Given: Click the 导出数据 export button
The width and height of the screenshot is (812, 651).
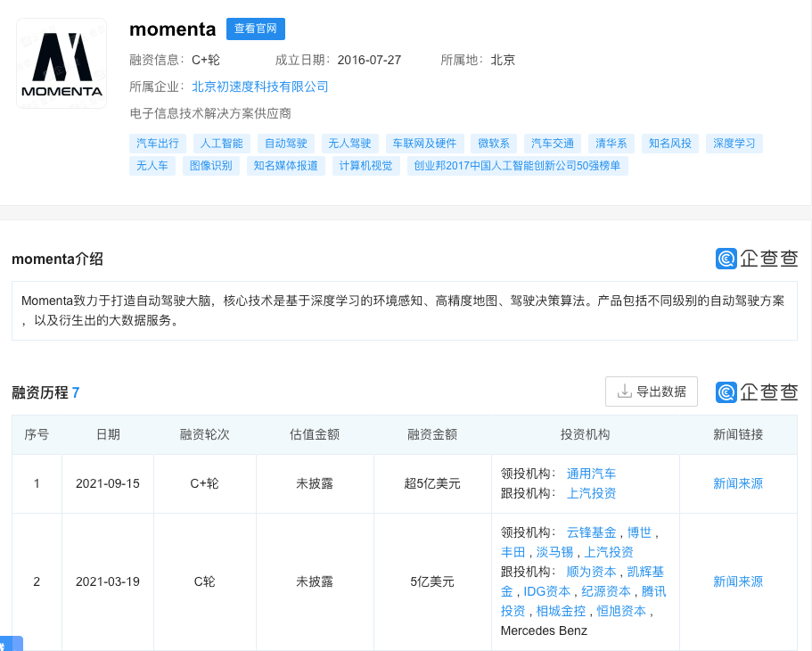Looking at the screenshot, I should point(652,391).
